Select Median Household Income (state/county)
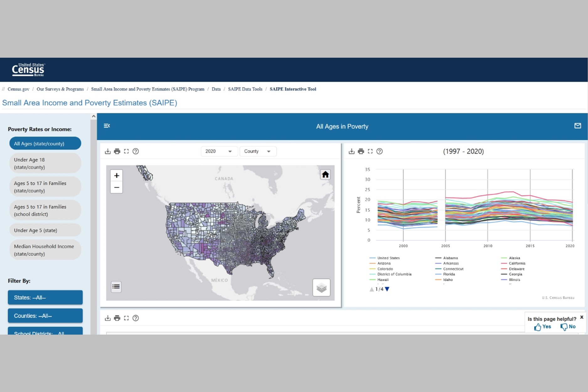Screen dimensions: 588x392 click(45, 250)
